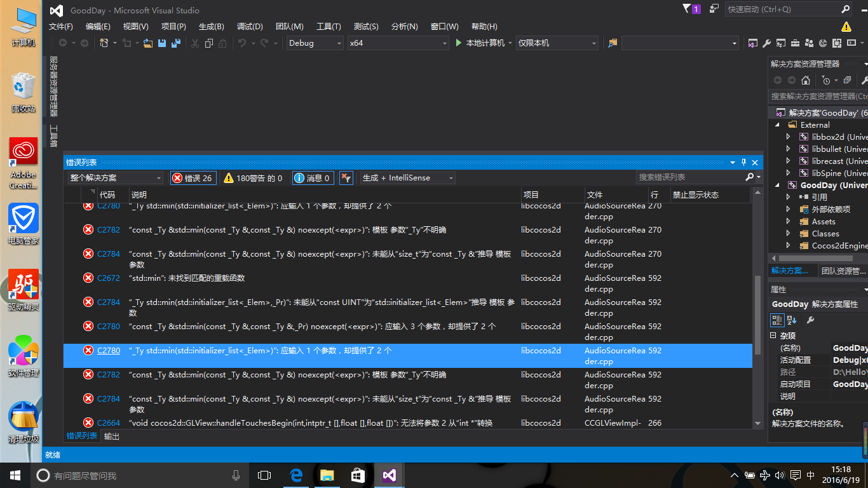The width and height of the screenshot is (868, 488).
Task: Click the Task View taskbar icon
Action: pos(264,475)
